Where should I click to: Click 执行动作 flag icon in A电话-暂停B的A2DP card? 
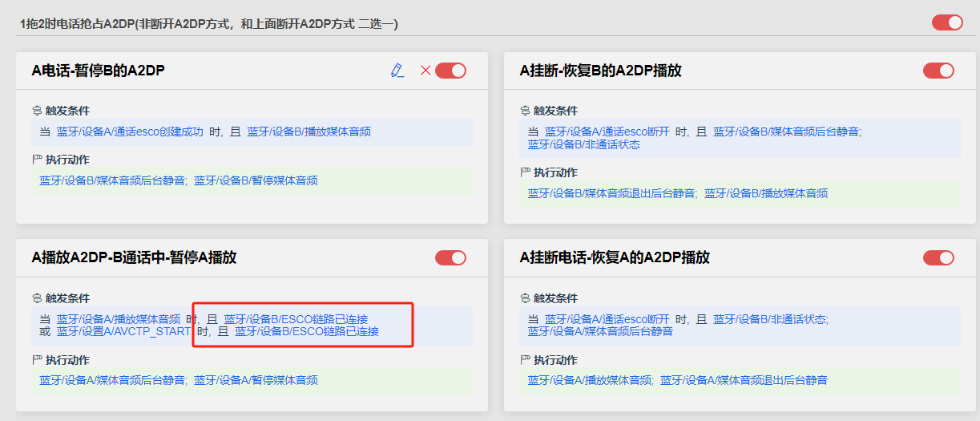[36, 160]
